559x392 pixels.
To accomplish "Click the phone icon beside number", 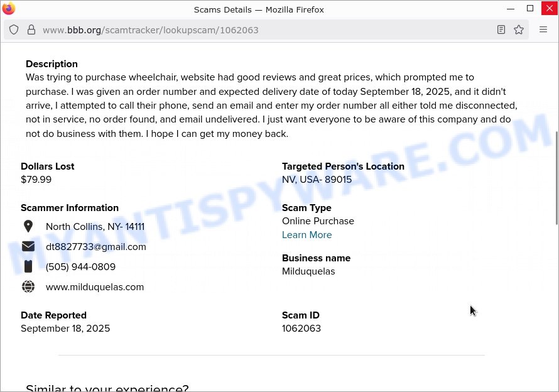I will 28,266.
